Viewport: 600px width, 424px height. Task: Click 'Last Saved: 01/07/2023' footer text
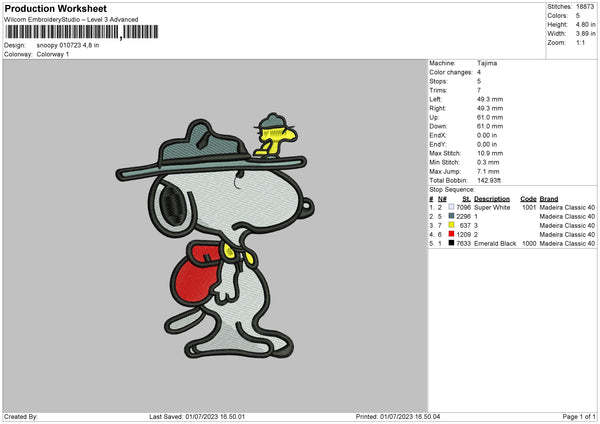pyautogui.click(x=197, y=416)
